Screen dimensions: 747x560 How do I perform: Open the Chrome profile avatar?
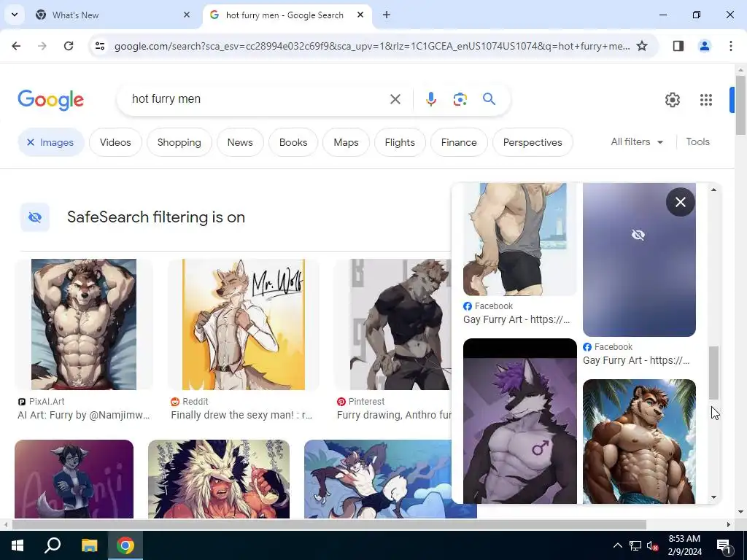[x=704, y=46]
